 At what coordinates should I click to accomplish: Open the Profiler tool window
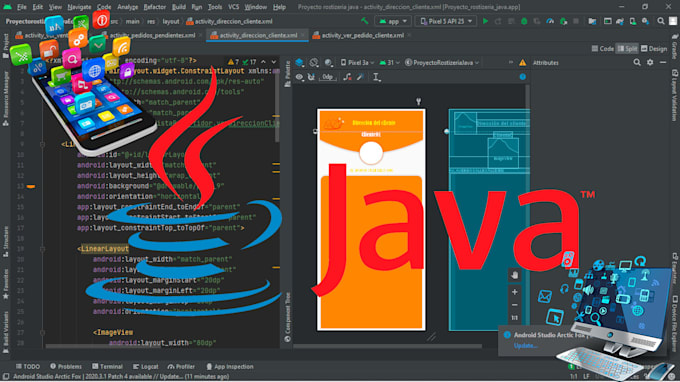pyautogui.click(x=181, y=366)
